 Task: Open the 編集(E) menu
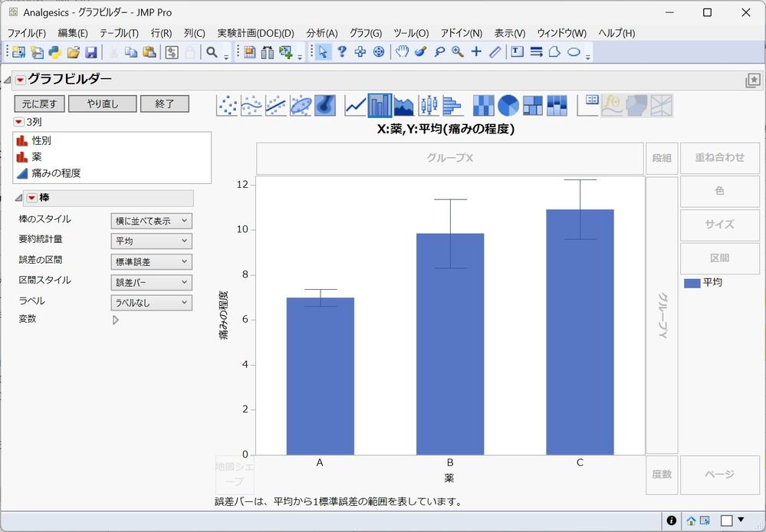73,33
